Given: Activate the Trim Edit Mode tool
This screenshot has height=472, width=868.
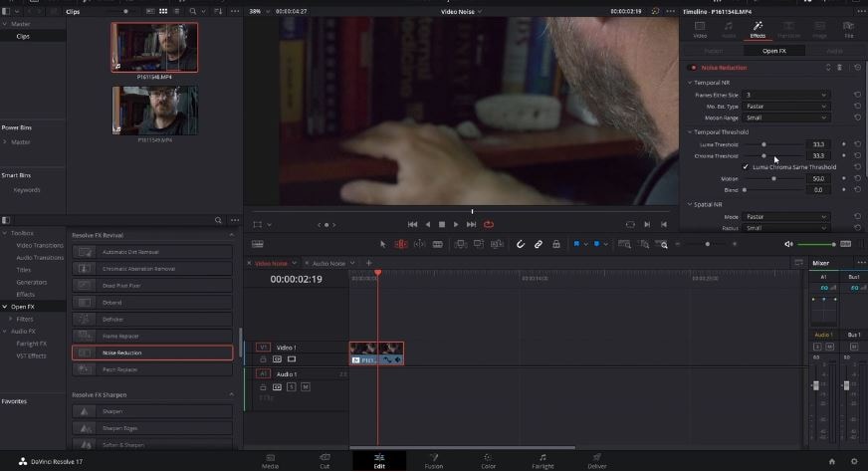Looking at the screenshot, I should (x=401, y=244).
